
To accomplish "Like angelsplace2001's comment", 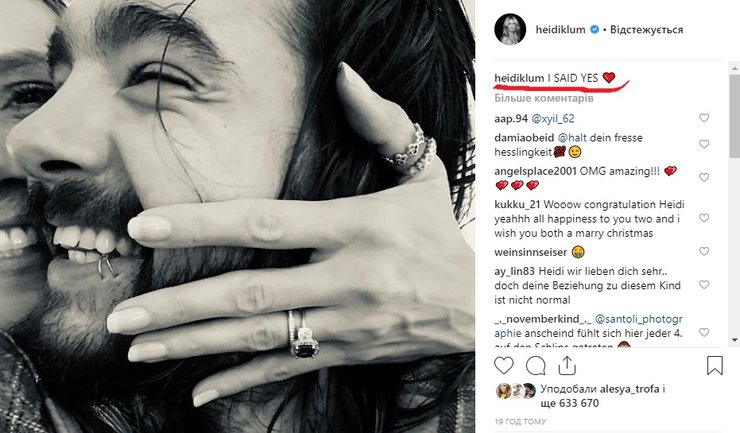I will tap(705, 177).
